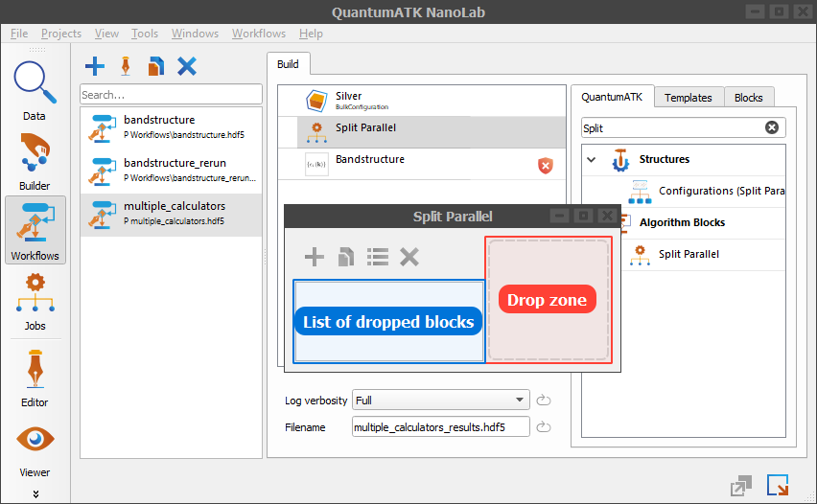Reset Log verbosity to default
Screen dimensions: 817x504
click(x=544, y=400)
